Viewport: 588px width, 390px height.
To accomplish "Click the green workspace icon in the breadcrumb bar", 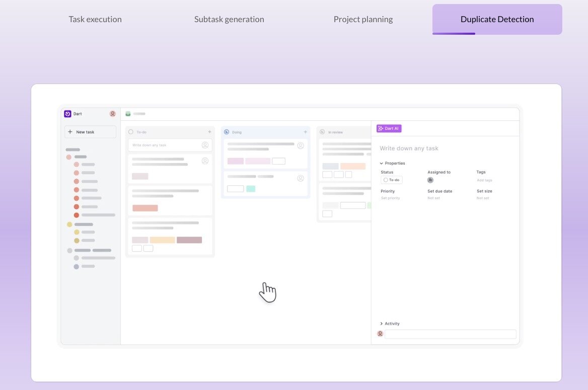I will [127, 114].
